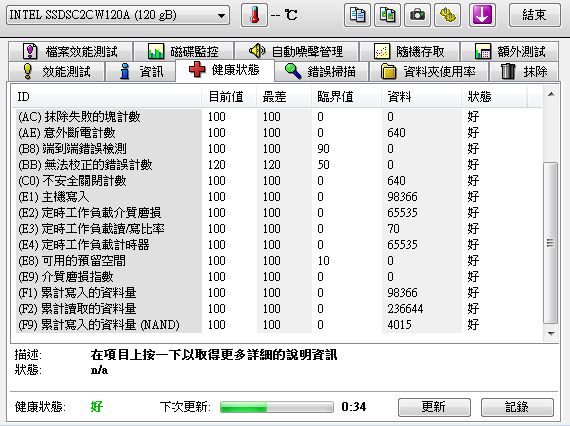Open the 錯誤掃描 tab
The image size is (570, 426).
[321, 71]
